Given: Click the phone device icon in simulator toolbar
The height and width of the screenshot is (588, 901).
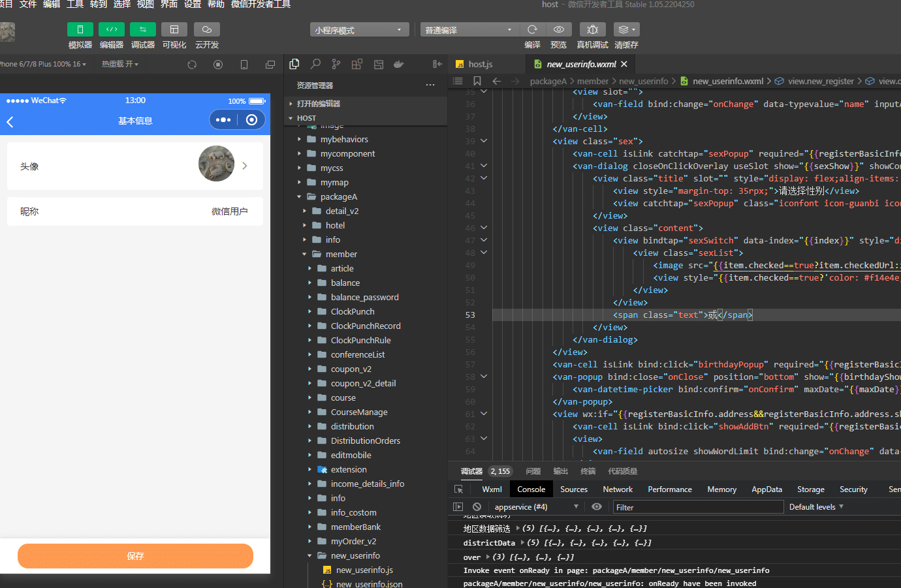Looking at the screenshot, I should pyautogui.click(x=244, y=65).
